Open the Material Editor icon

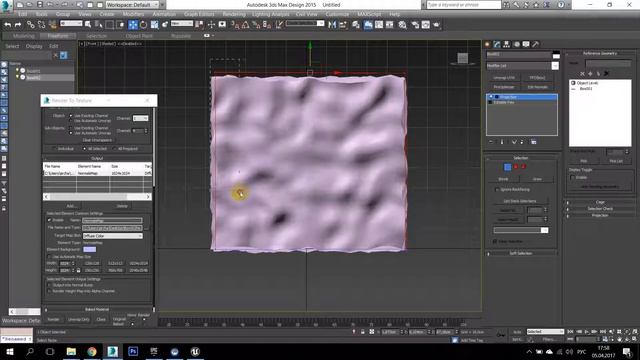402,25
